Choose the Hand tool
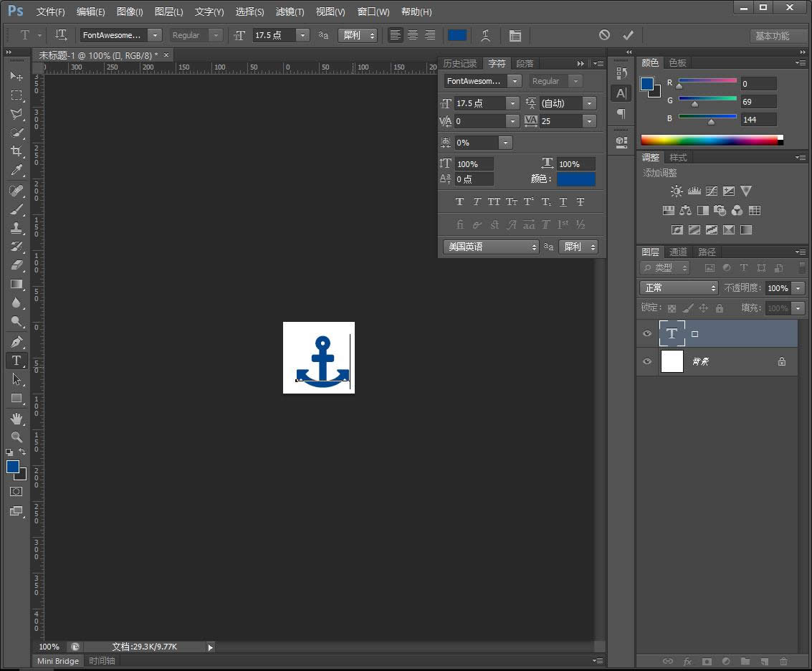 pyautogui.click(x=16, y=419)
